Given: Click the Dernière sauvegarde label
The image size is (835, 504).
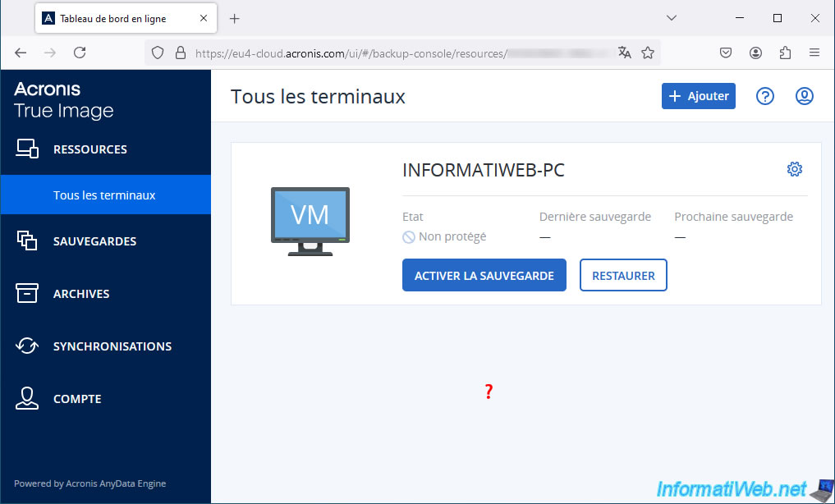Looking at the screenshot, I should pos(594,217).
